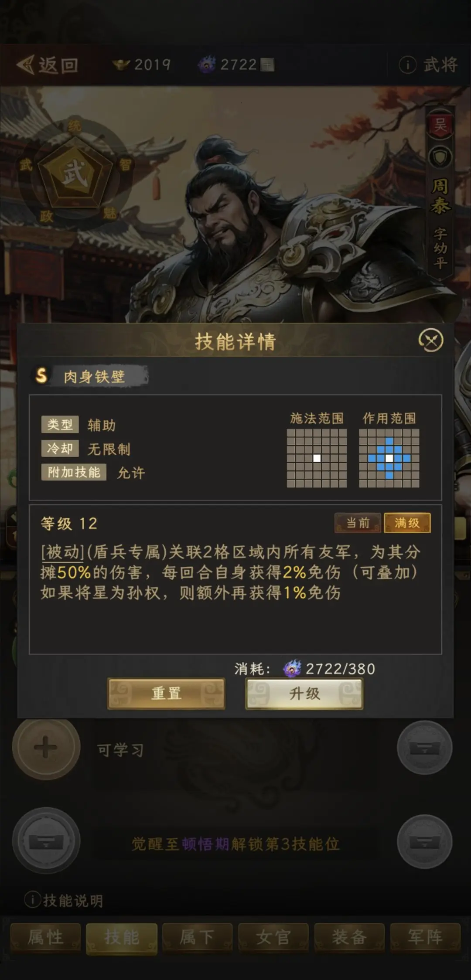
Task: Open the 军阵 tab
Action: (425, 937)
